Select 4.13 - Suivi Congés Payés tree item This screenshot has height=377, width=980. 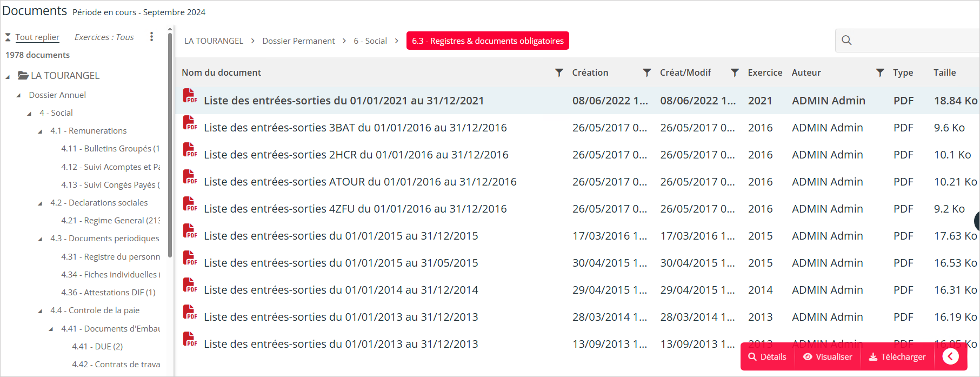point(110,184)
